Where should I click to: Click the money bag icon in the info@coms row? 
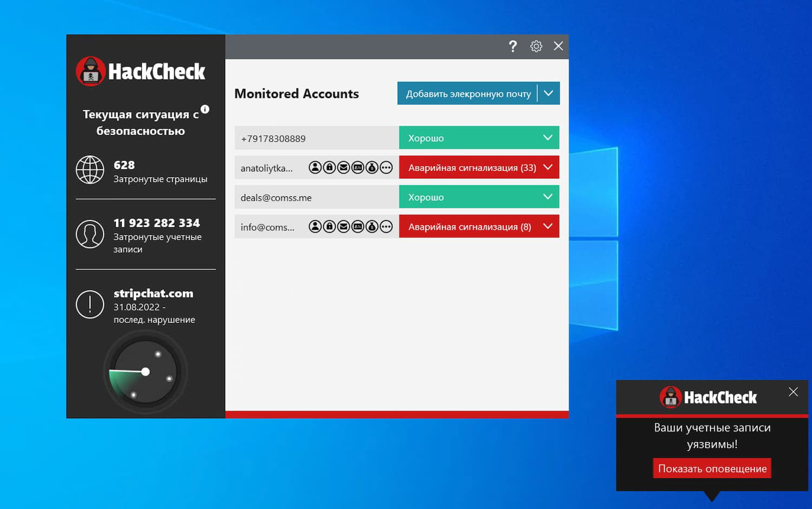(x=372, y=227)
